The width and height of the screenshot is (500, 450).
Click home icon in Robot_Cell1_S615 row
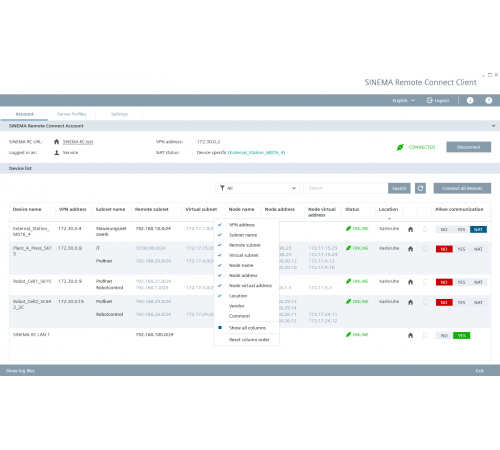pyautogui.click(x=410, y=282)
